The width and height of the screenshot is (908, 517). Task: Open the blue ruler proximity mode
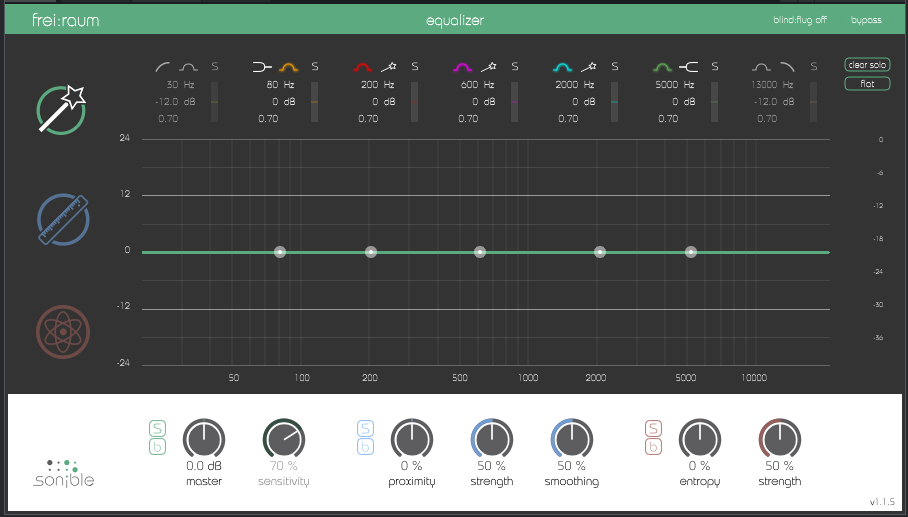pyautogui.click(x=62, y=219)
